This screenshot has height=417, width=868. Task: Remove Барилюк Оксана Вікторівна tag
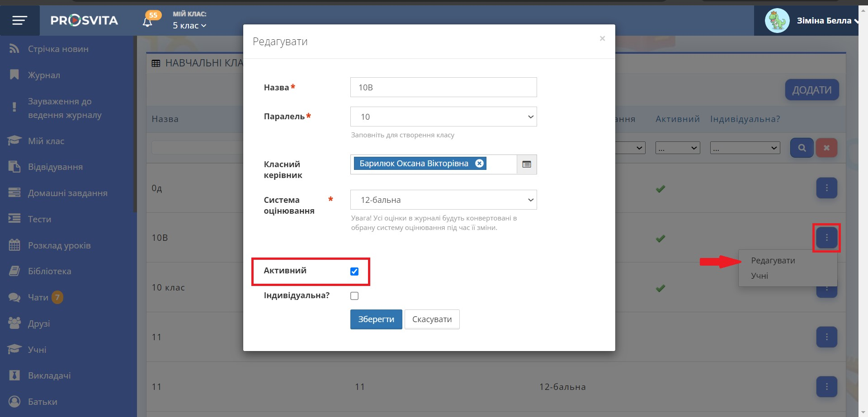click(x=479, y=164)
